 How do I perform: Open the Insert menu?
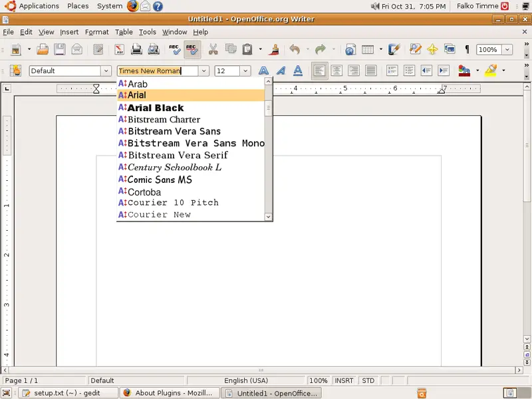click(69, 32)
